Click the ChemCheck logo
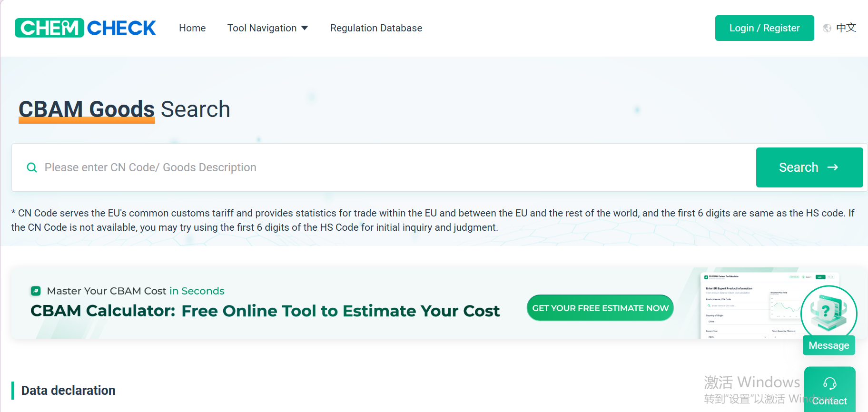This screenshot has height=412, width=868. (x=85, y=28)
